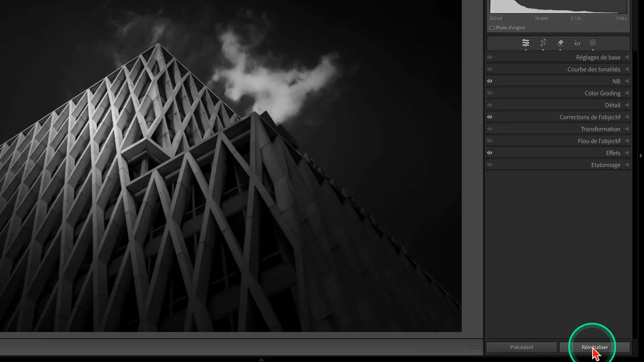Click the building photo in preview

pos(231,166)
